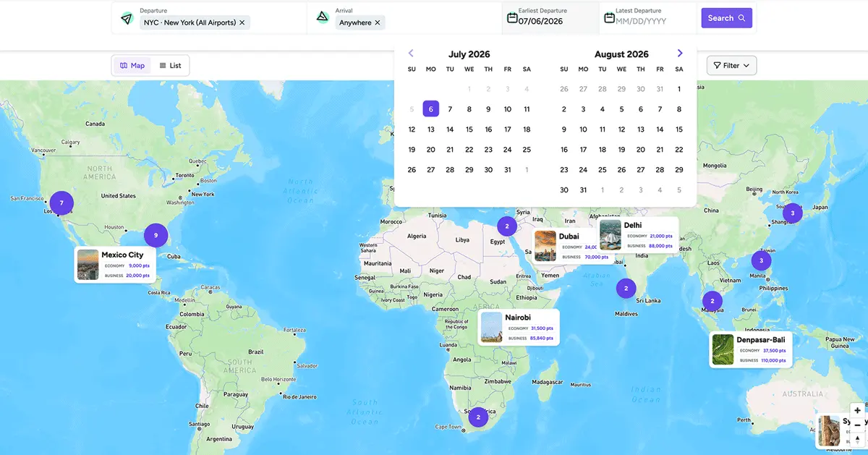Click Nairobi Economy 31,500 pts
The image size is (868, 455).
point(531,328)
